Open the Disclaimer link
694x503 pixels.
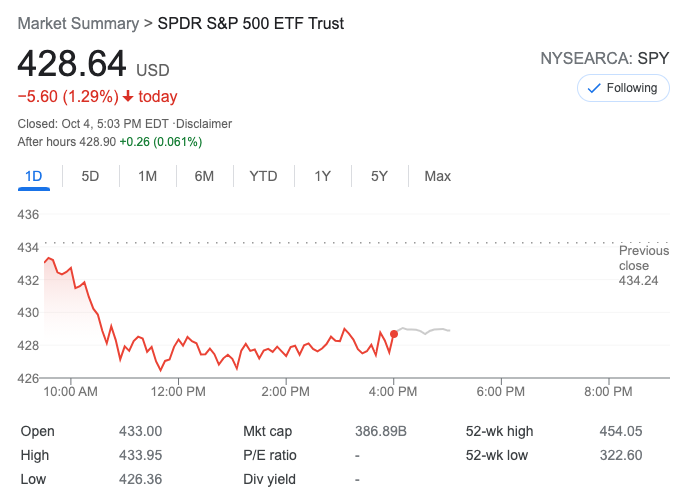205,124
